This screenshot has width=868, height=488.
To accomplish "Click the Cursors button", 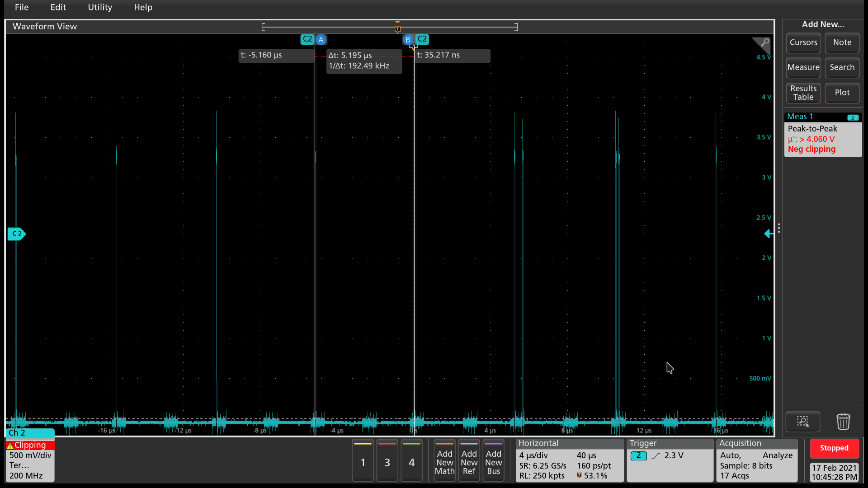I will (803, 42).
